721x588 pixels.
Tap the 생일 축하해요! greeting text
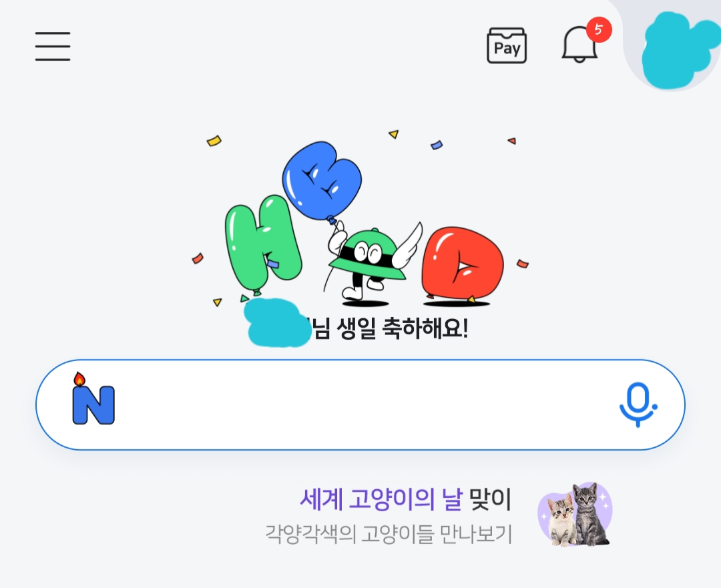(403, 329)
